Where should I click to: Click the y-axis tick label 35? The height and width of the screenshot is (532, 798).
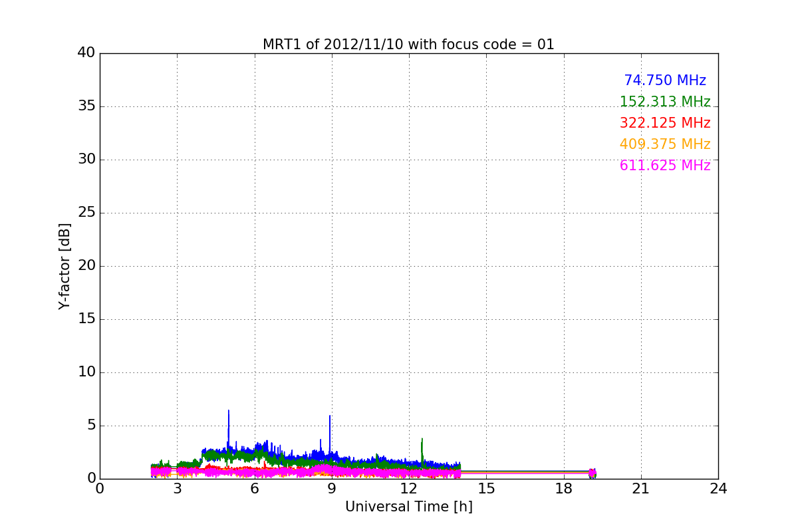86,106
